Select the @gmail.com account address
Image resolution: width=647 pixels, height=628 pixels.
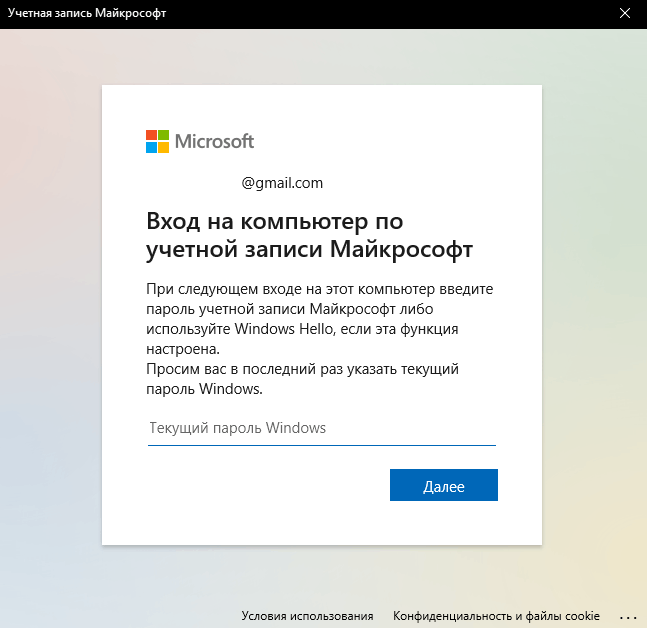tap(282, 183)
